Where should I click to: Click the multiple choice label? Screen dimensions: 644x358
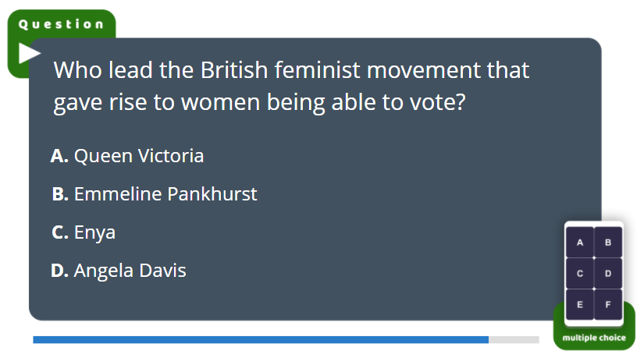[x=594, y=338]
